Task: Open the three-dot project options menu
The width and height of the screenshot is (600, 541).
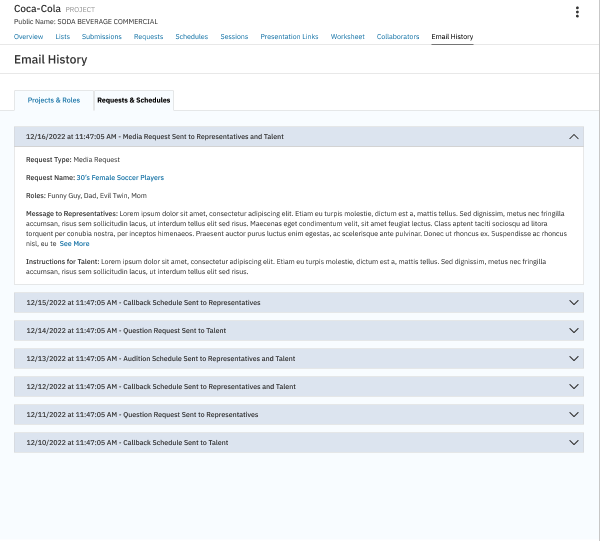Action: pos(577,12)
